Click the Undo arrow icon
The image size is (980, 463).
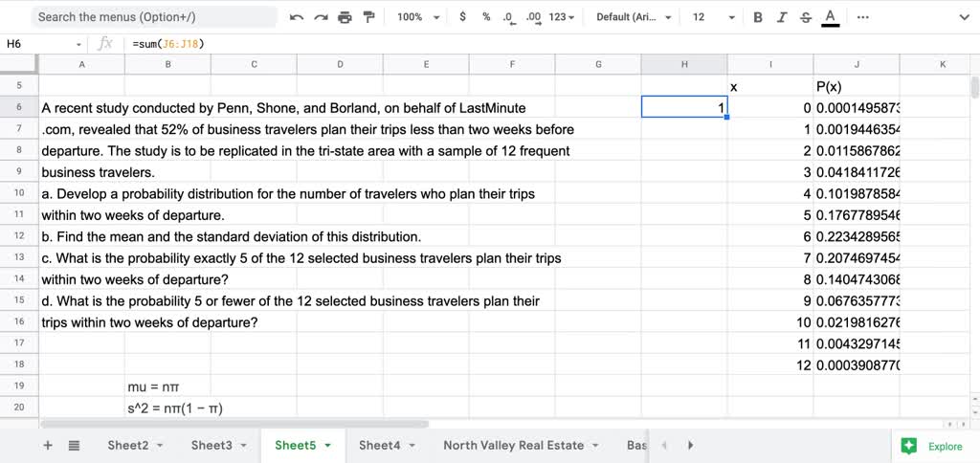(x=297, y=17)
